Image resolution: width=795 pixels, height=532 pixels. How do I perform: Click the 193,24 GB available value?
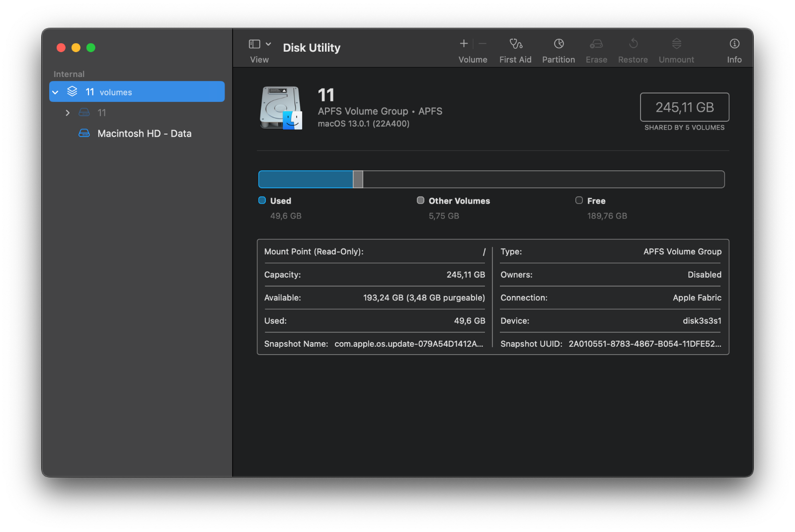click(424, 298)
